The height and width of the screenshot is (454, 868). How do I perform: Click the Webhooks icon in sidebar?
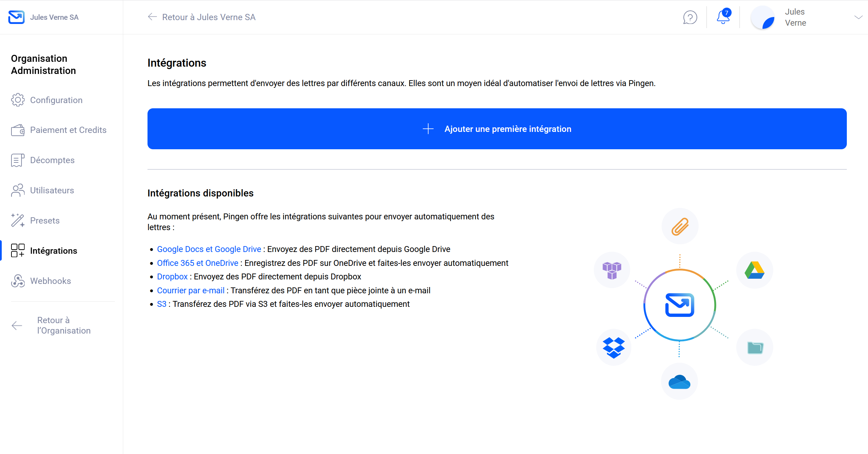18,281
